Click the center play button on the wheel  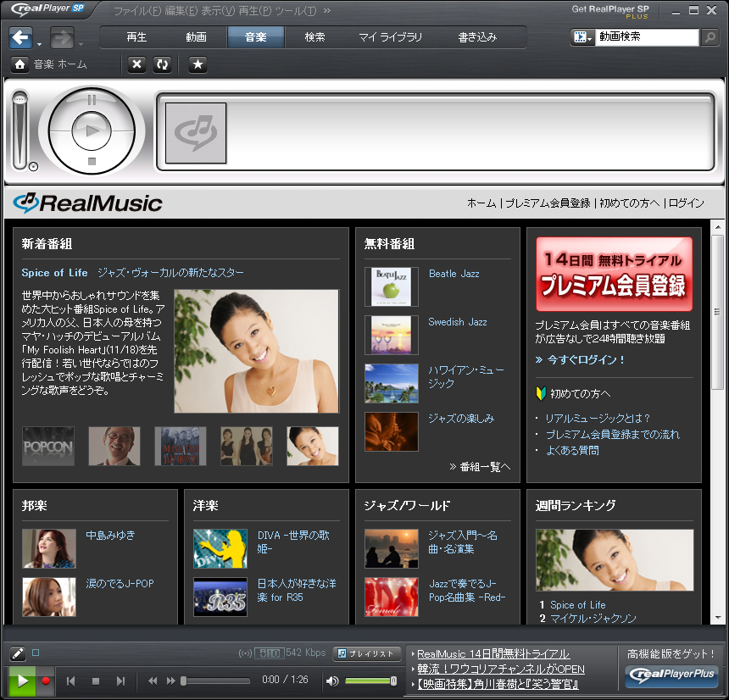[92, 131]
